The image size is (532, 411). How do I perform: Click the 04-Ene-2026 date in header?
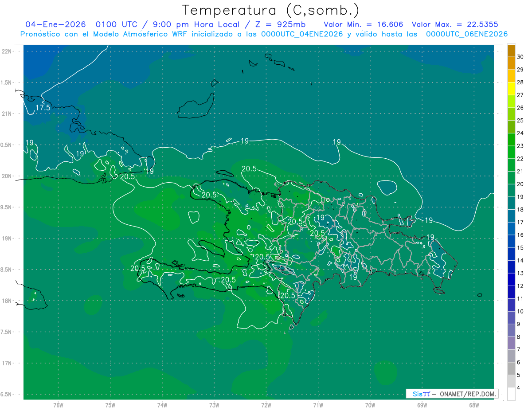coord(55,24)
